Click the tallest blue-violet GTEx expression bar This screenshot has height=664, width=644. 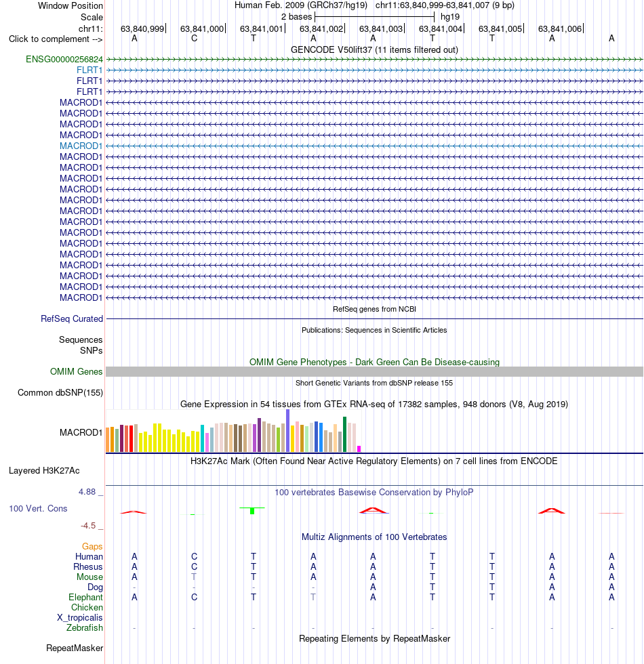click(x=288, y=431)
